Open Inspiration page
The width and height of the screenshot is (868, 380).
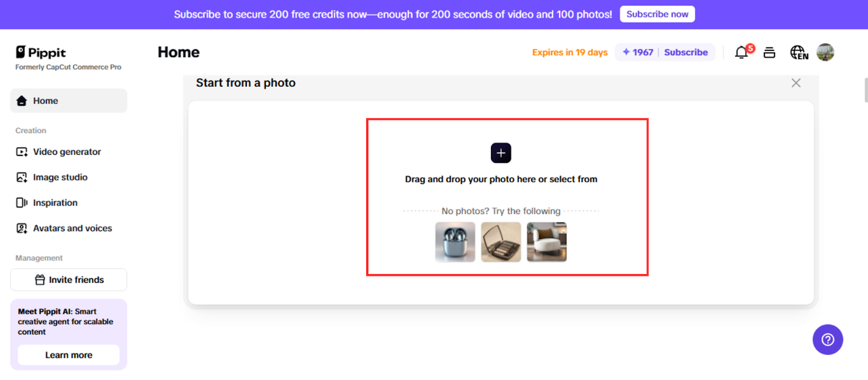[56, 203]
